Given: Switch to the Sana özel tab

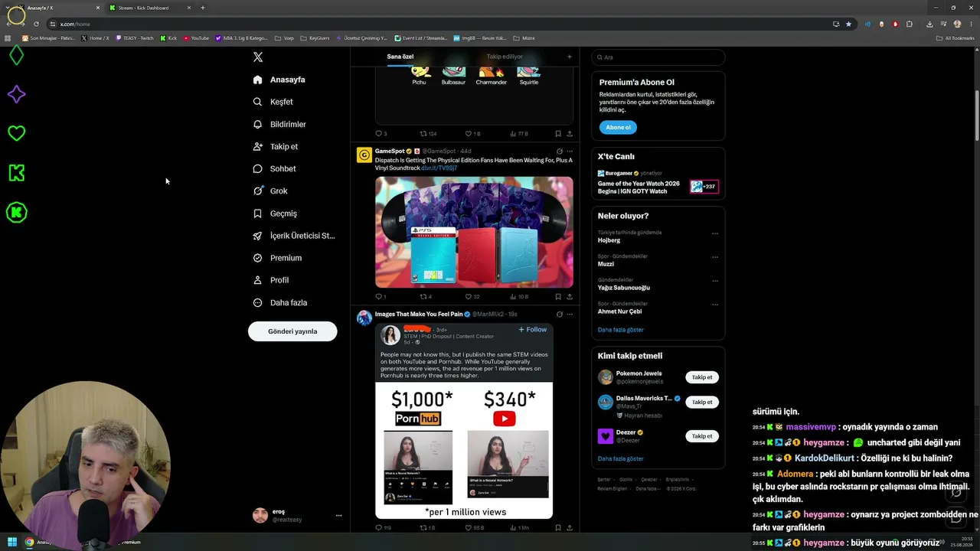Looking at the screenshot, I should (x=400, y=57).
